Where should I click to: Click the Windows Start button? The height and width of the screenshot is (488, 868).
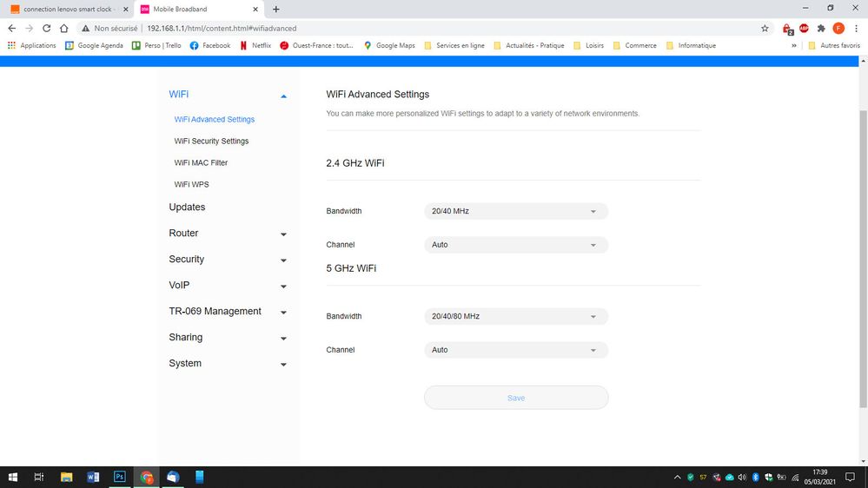[13, 477]
